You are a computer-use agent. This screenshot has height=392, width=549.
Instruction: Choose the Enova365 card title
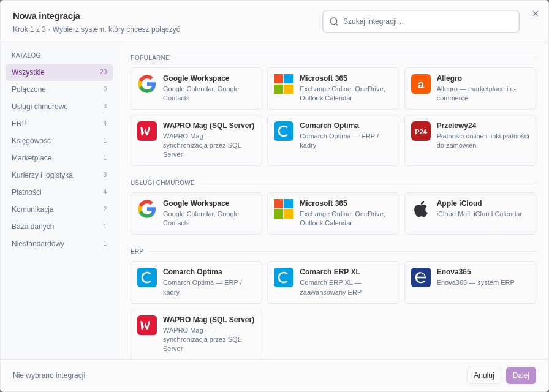454,272
